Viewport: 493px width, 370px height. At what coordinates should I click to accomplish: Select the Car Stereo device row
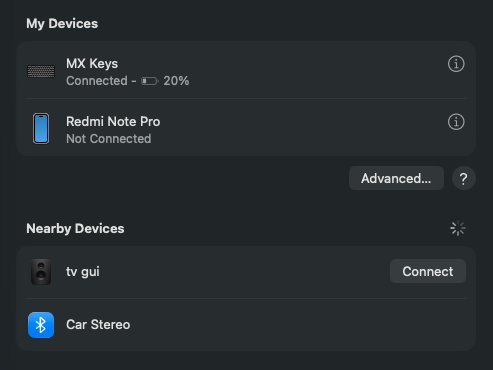pyautogui.click(x=246, y=325)
